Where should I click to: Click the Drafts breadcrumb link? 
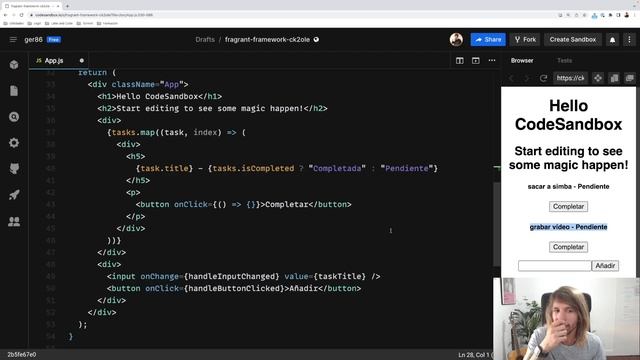tap(205, 40)
